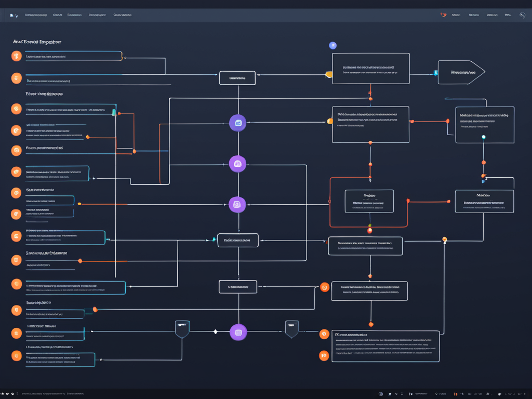
Task: Expand the second section heading in the left panel
Action: [x=44, y=95]
